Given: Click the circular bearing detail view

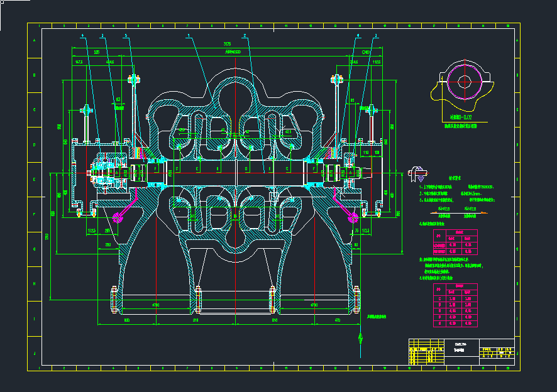Looking at the screenshot, I should [x=464, y=82].
